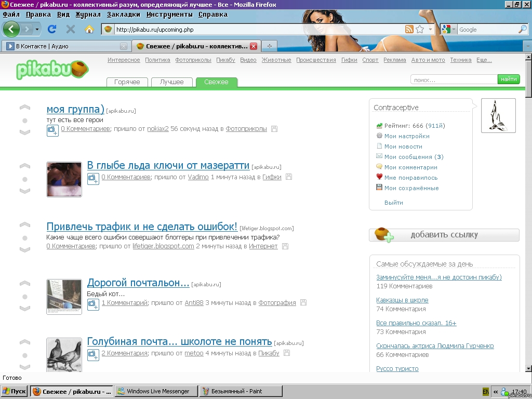Viewport: 532px width, 399px height.
Task: Downvote the 'Дорогой почтальон...' post
Action: (25, 309)
